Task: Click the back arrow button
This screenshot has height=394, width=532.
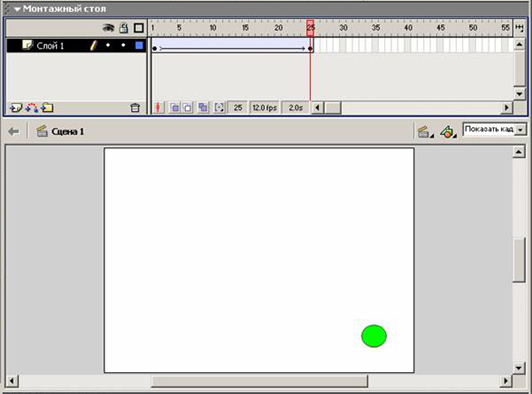Action: [14, 131]
